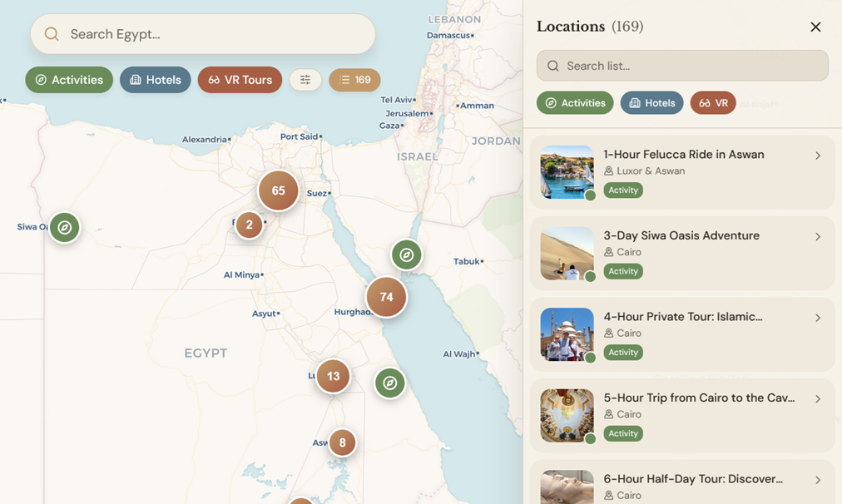Expand the 4-Hour Private Tour: Islamic chevron
Image resolution: width=842 pixels, height=504 pixels.
(x=818, y=318)
